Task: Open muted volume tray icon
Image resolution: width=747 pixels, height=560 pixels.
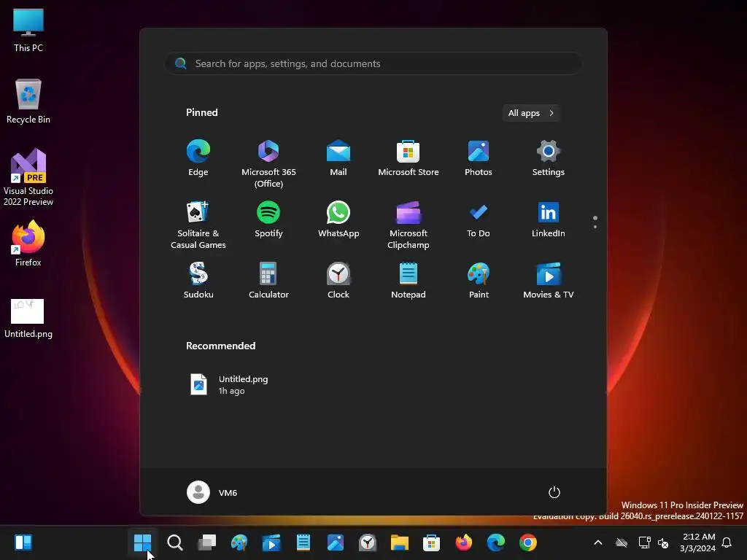Action: [662, 542]
